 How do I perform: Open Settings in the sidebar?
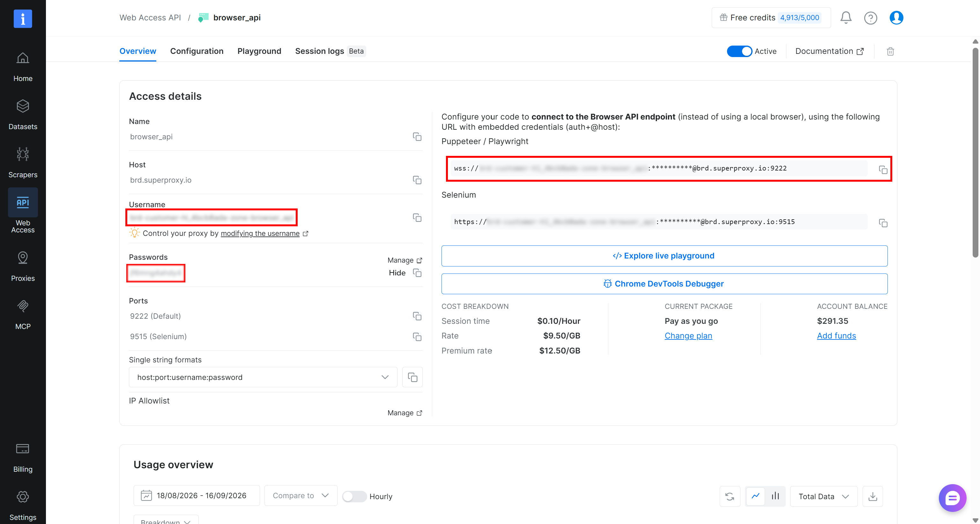(23, 506)
